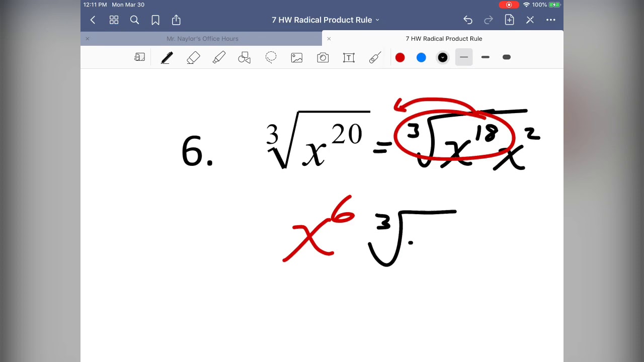The width and height of the screenshot is (644, 362).
Task: Select the laser pointer tool
Action: (x=375, y=57)
